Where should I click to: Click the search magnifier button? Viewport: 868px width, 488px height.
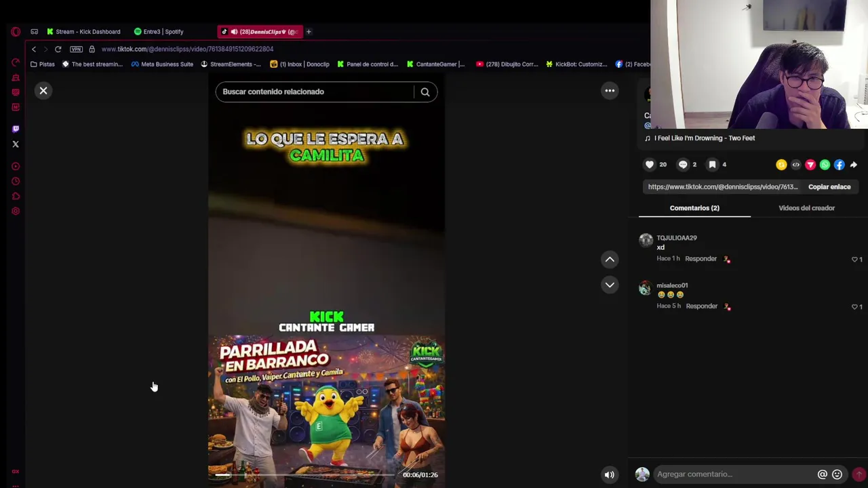coord(425,92)
